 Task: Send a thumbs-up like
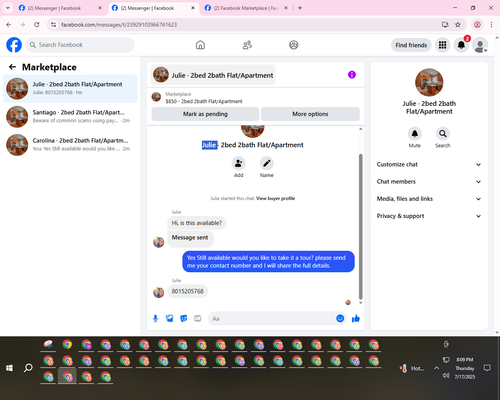(x=356, y=319)
